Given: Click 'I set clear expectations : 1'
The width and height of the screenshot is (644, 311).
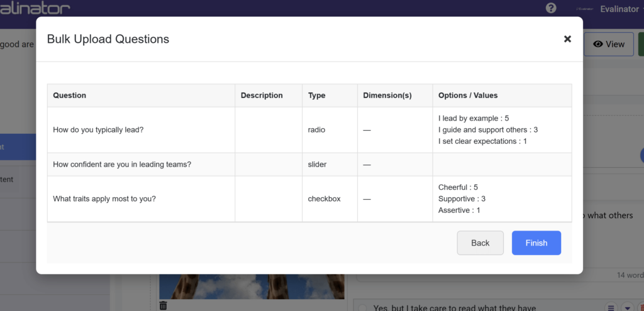Looking at the screenshot, I should click(x=482, y=141).
